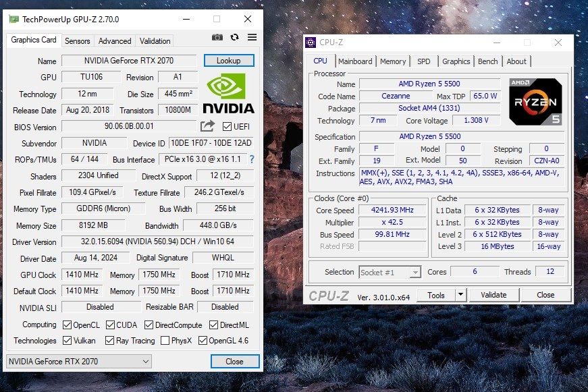Click the Code Name value Cezanne

tap(396, 96)
